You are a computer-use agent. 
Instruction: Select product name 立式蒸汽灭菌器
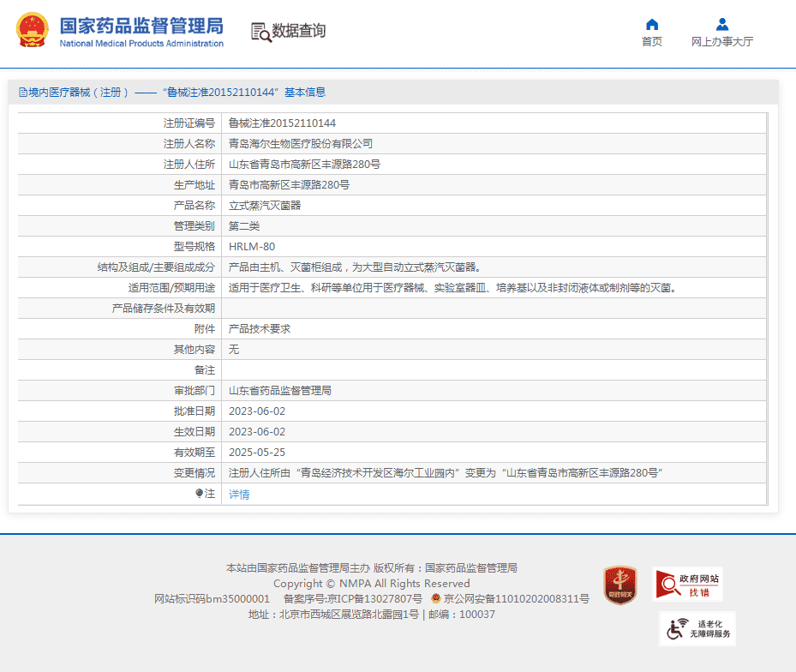pos(265,205)
